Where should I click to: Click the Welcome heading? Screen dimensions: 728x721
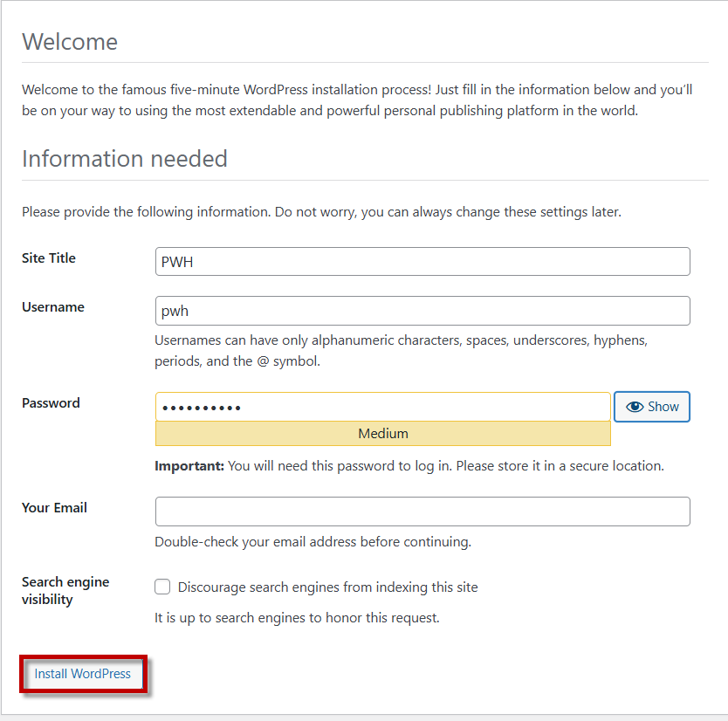(70, 42)
